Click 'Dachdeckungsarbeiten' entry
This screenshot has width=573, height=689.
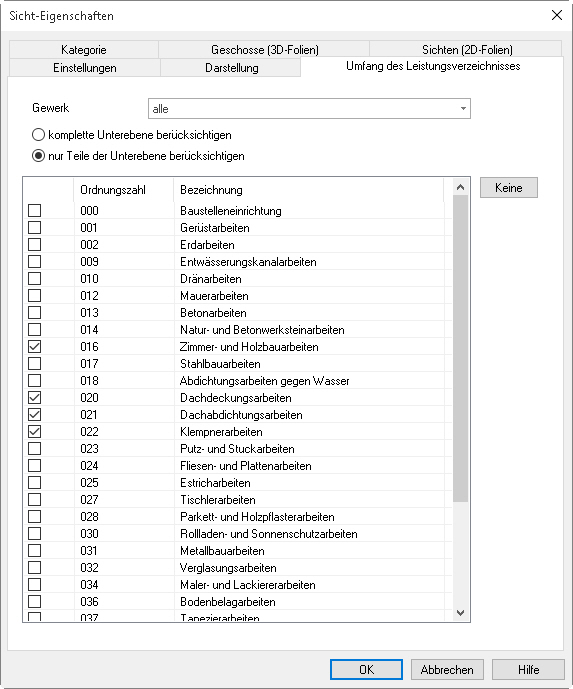click(236, 398)
